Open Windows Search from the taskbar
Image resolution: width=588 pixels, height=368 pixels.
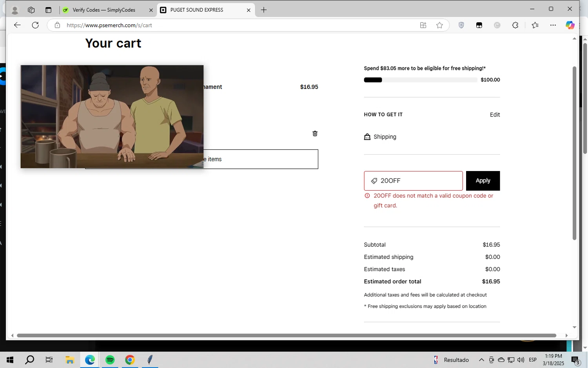click(x=29, y=360)
